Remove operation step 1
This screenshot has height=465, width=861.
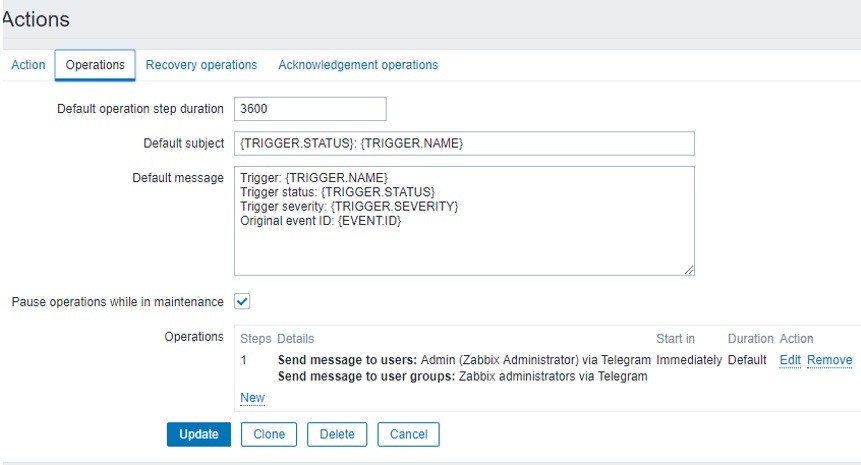point(829,360)
